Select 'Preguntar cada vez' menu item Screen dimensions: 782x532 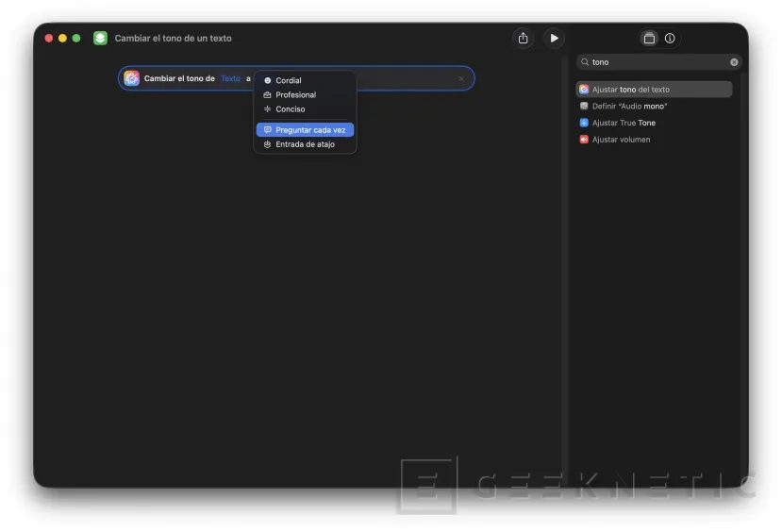(309, 130)
